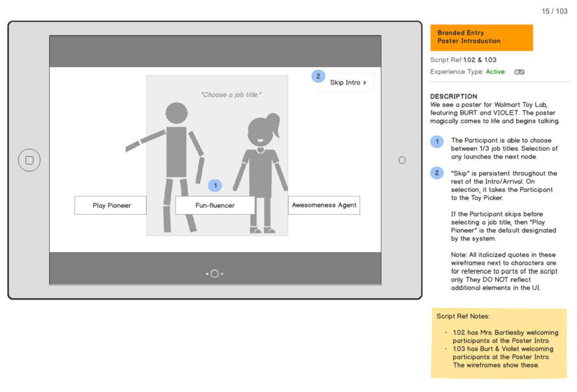The width and height of the screenshot is (577, 392).
Task: Click the 15 / 103 page counter
Action: coord(554,11)
